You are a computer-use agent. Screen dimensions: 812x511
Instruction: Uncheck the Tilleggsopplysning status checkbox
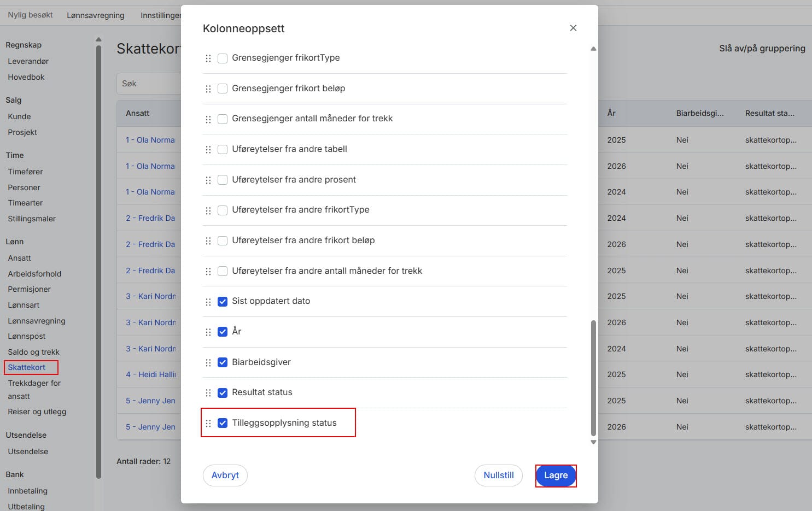(223, 423)
